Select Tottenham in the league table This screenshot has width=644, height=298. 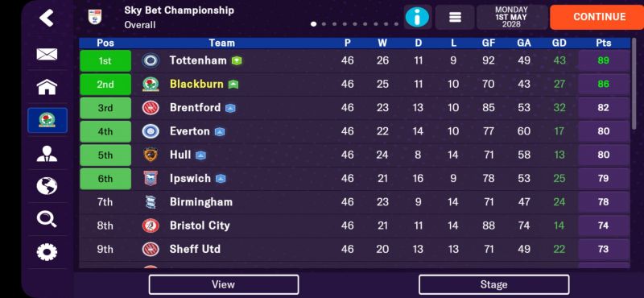[x=198, y=61]
